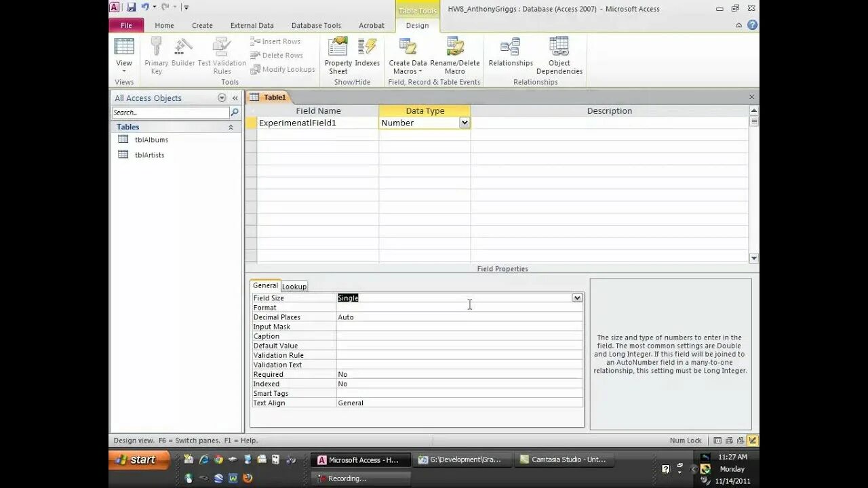Switch to the Acrobat ribbon tab
The width and height of the screenshot is (868, 488).
click(372, 25)
